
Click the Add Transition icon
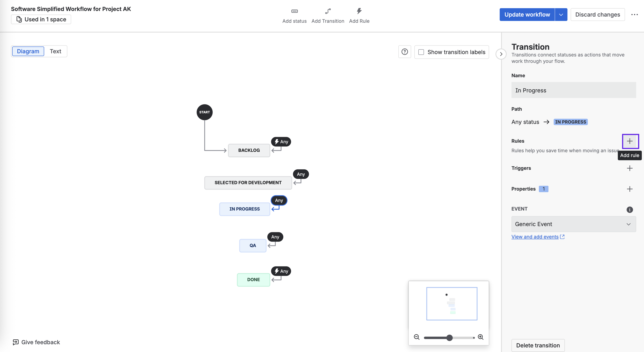[x=328, y=11]
